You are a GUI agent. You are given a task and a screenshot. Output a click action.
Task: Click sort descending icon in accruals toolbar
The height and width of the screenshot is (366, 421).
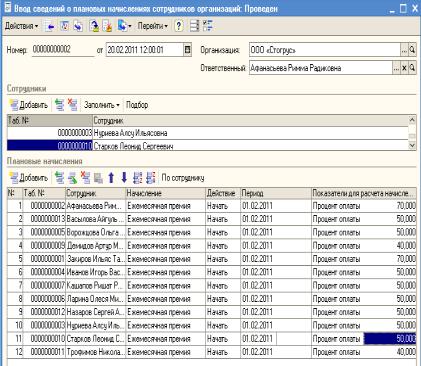(x=151, y=178)
